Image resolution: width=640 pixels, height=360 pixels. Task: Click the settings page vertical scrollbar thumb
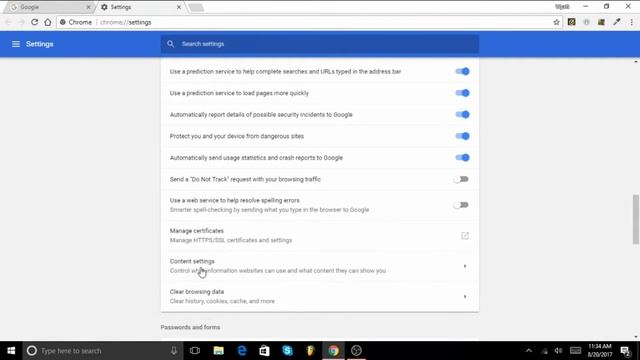click(x=636, y=220)
